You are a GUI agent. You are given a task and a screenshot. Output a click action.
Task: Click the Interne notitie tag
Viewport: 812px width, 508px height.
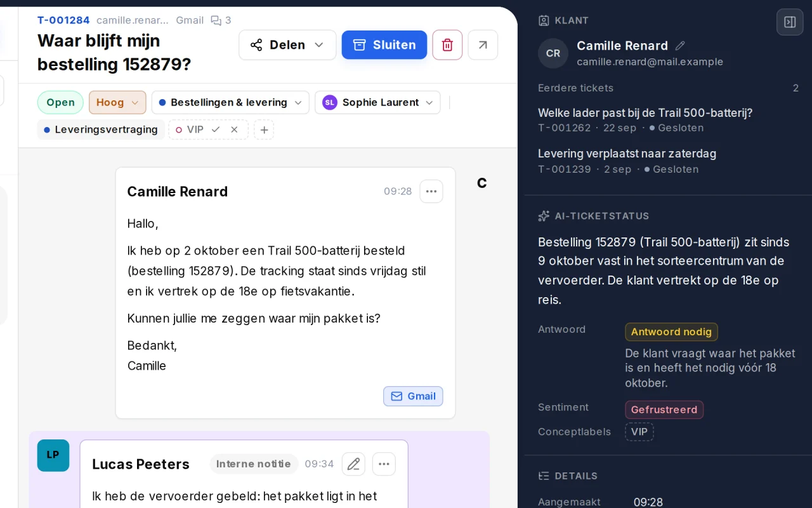(x=254, y=464)
